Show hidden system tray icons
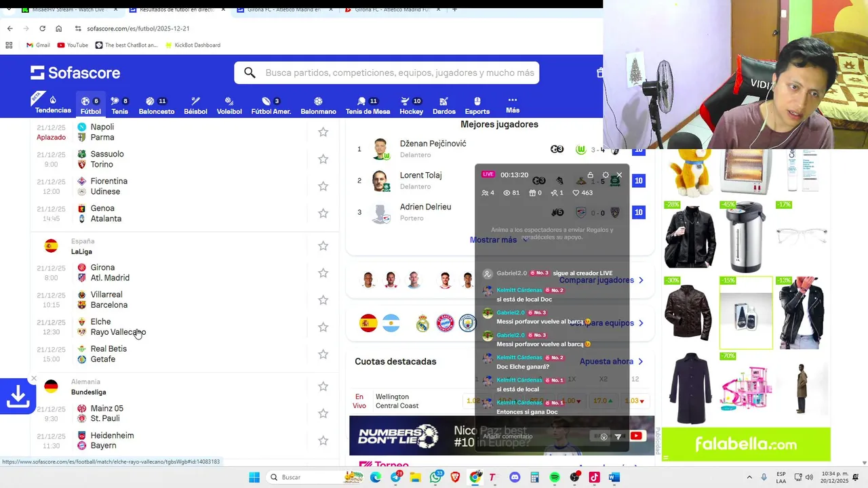868x488 pixels. click(x=749, y=477)
